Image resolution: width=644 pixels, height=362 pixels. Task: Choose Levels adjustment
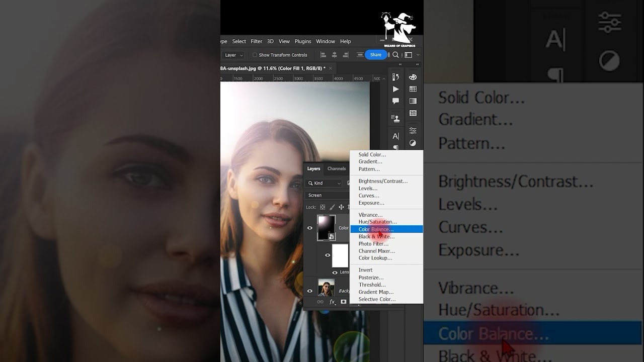386,189
